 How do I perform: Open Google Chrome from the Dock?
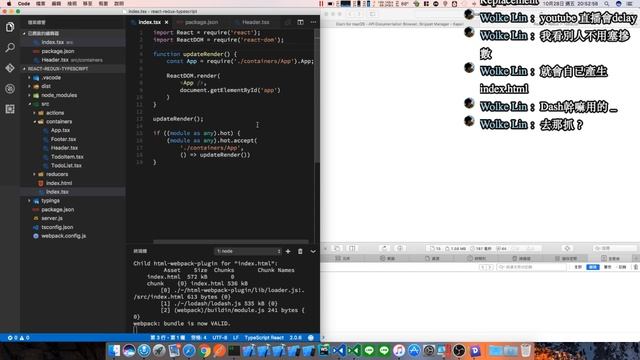pos(204,351)
